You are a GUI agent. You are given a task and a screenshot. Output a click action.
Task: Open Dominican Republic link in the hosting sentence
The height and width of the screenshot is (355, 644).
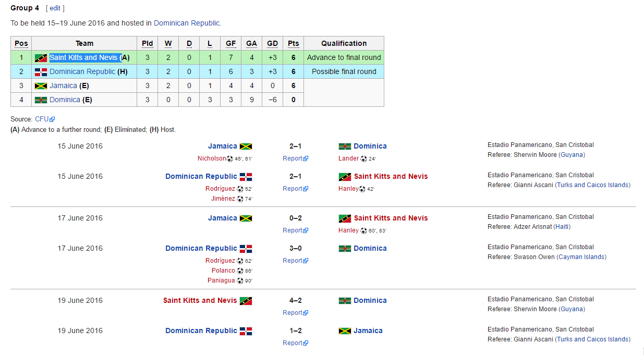point(187,23)
